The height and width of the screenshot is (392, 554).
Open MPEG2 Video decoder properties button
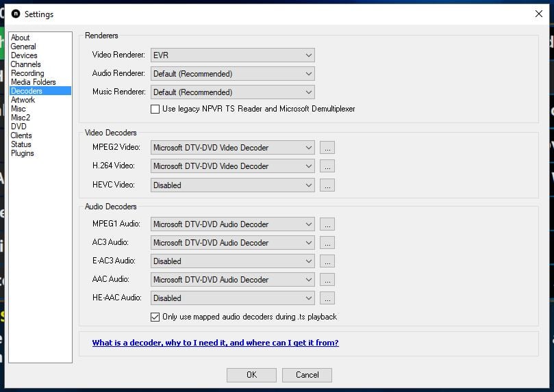327,148
